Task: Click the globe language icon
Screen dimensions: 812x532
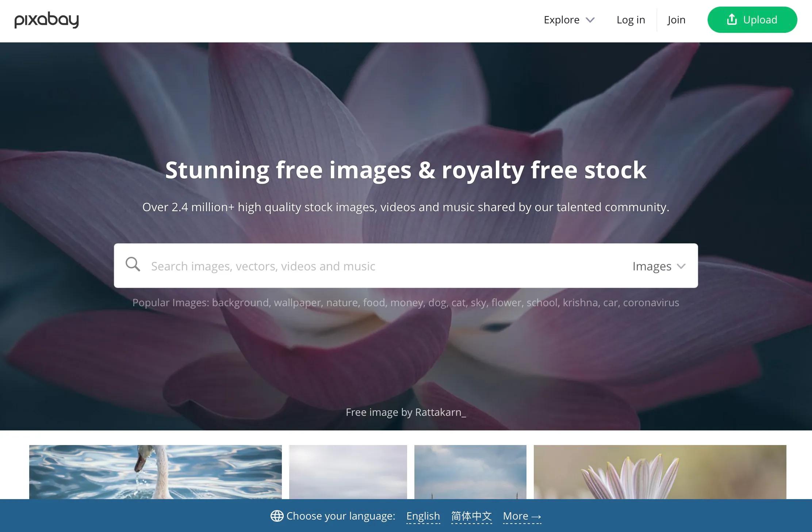Action: click(277, 516)
